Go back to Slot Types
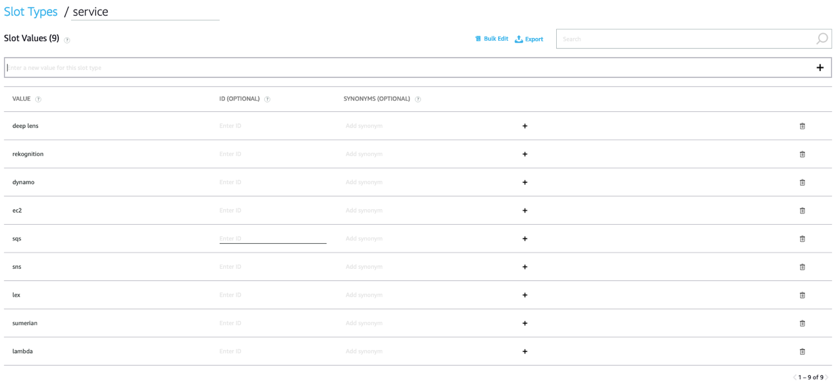Screen dimensions: 835x385 coord(31,12)
